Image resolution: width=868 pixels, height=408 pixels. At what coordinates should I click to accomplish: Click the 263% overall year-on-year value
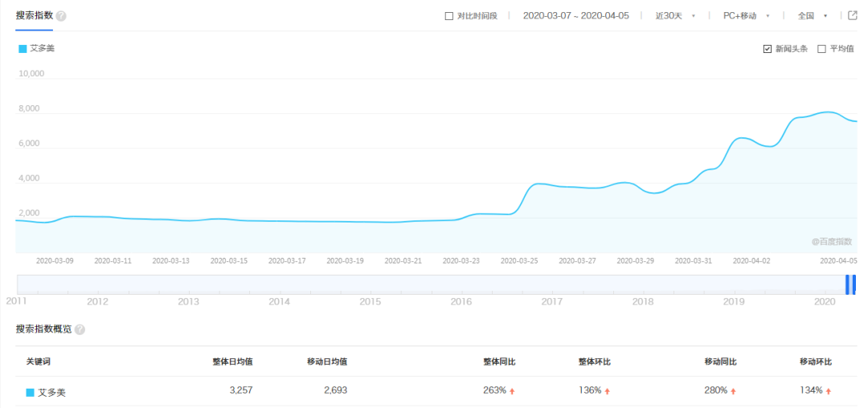(495, 390)
